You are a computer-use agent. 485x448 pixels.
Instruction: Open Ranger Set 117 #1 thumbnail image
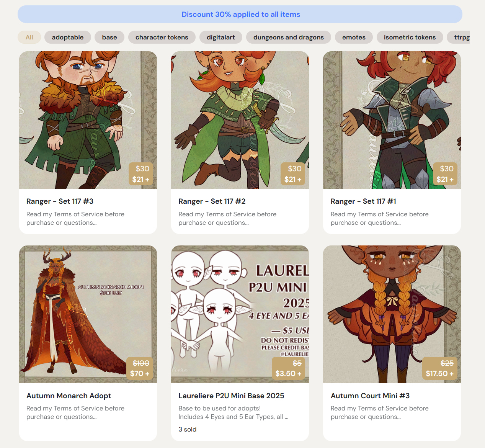point(392,120)
